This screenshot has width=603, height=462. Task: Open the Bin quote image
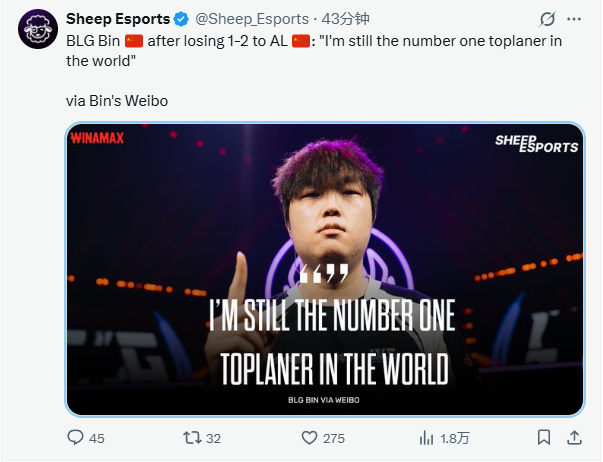[325, 268]
